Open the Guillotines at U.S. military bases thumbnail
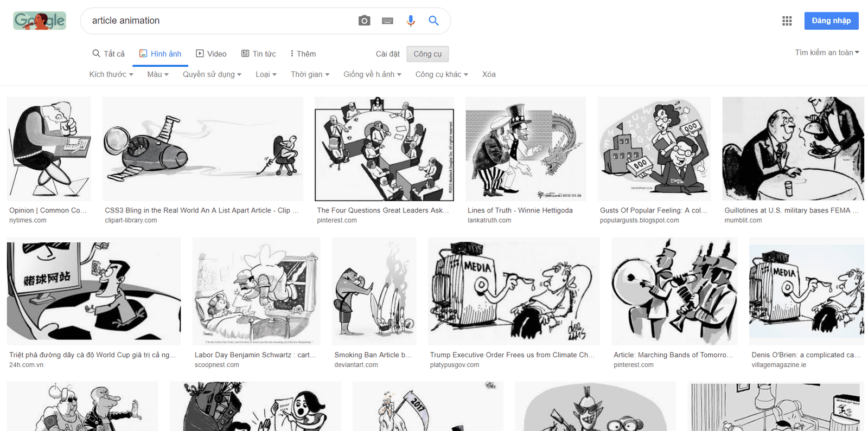 (793, 149)
